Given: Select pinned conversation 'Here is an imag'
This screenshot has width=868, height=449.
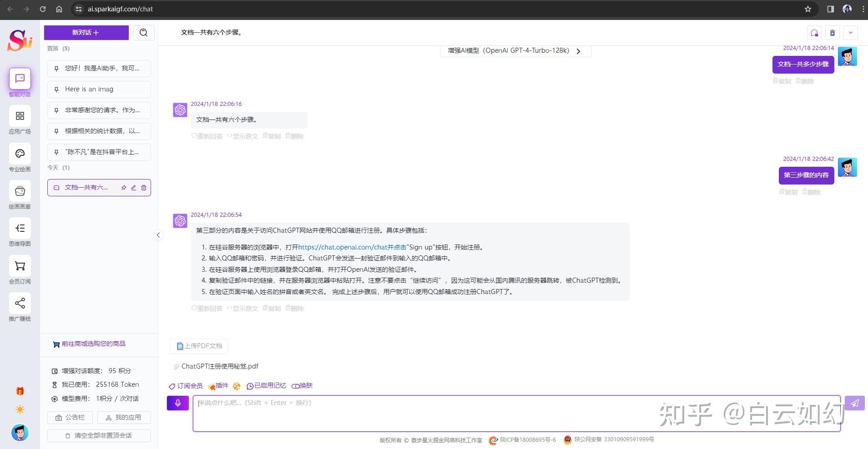Looking at the screenshot, I should click(99, 89).
